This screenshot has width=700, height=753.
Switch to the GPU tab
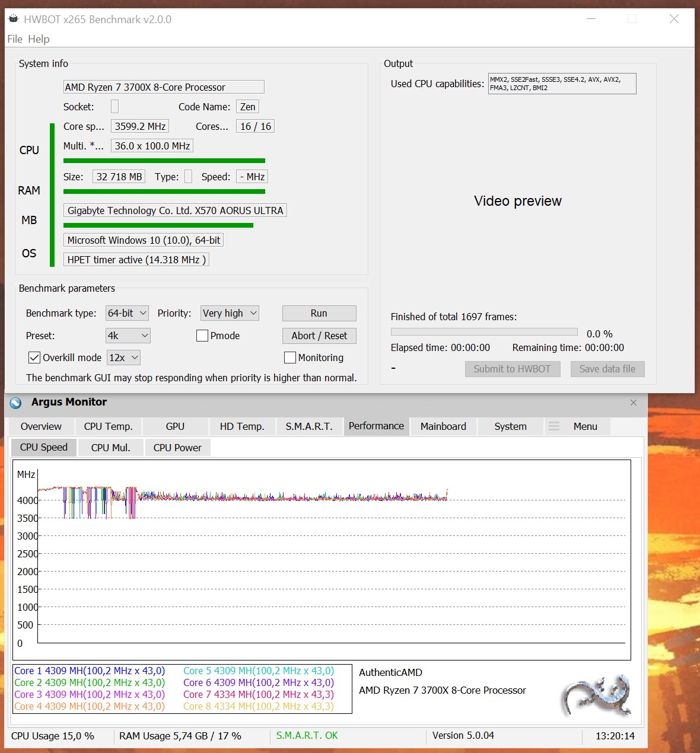pos(175,426)
